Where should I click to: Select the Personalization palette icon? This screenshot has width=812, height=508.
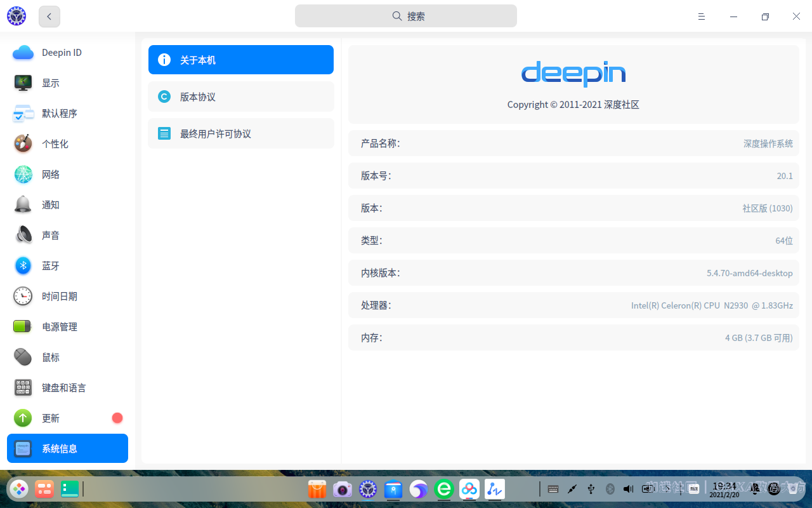pyautogui.click(x=23, y=144)
